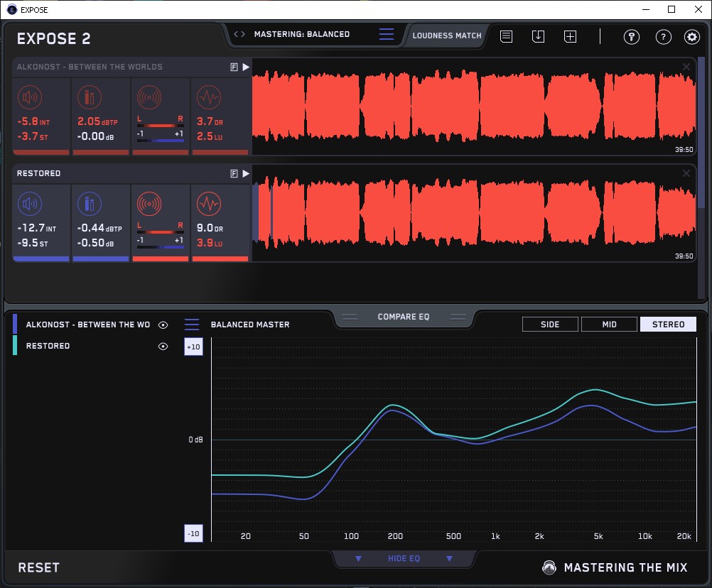The image size is (712, 588).
Task: Play the RESTORED track
Action: tap(246, 173)
